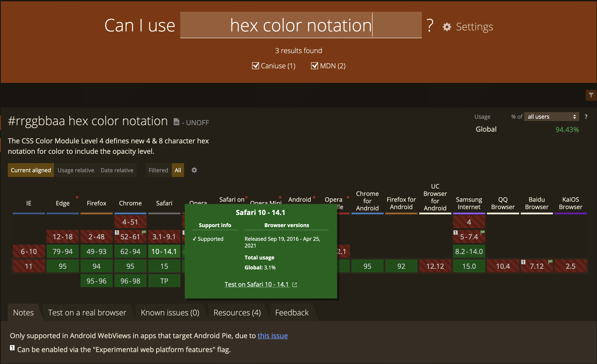Select Current aligned view mode
This screenshot has height=364, width=597.
[x=31, y=170]
